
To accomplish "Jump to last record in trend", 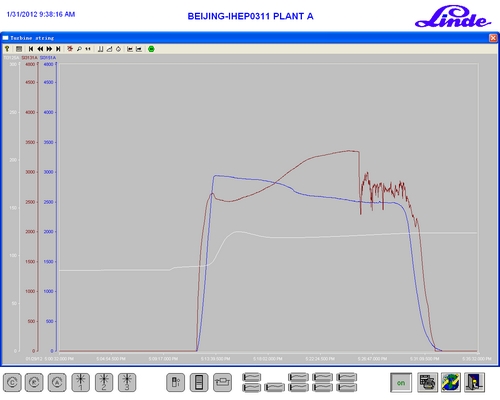I will (x=58, y=49).
